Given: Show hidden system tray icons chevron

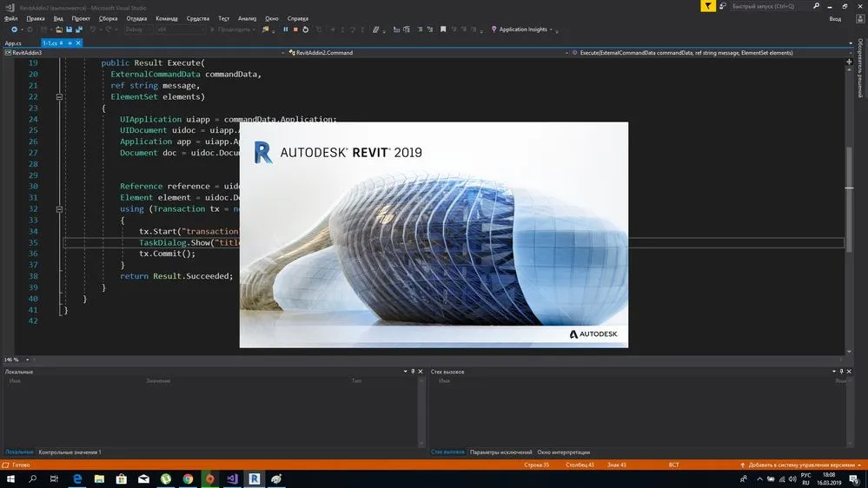Looking at the screenshot, I should coord(759,478).
